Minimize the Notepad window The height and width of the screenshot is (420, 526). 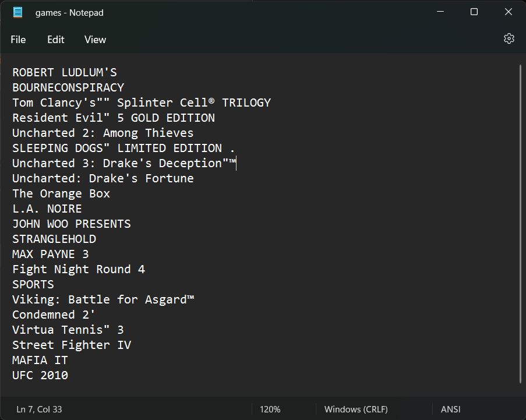pos(440,12)
